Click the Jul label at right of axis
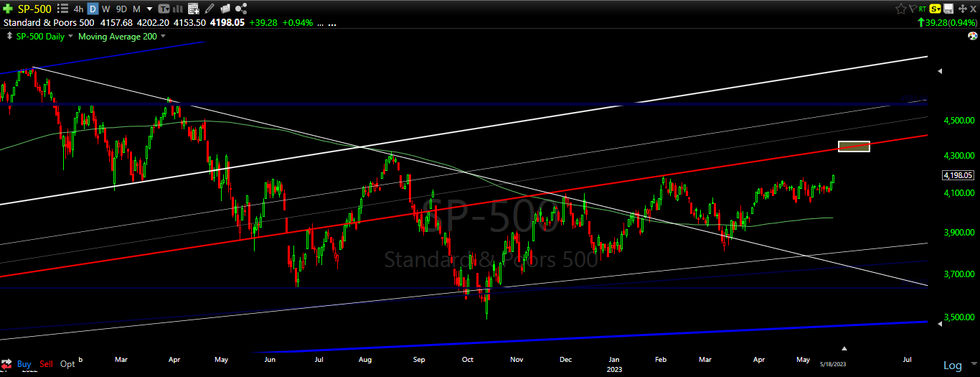 (x=907, y=359)
